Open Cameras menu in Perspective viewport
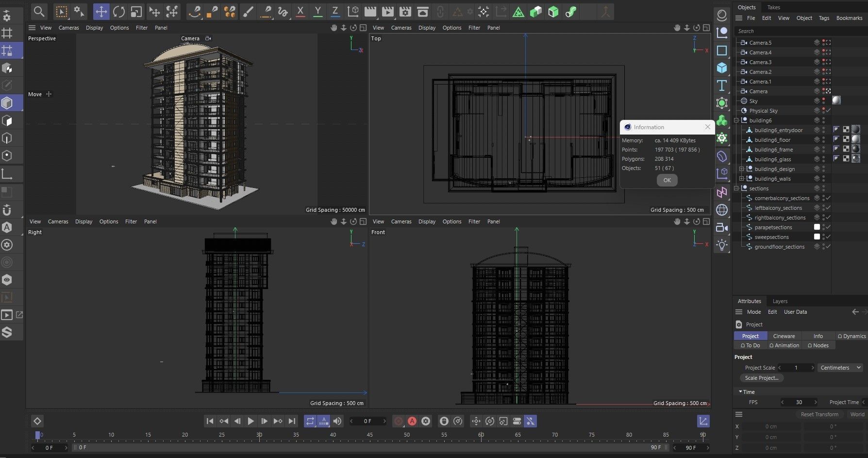868x458 pixels. [68, 28]
